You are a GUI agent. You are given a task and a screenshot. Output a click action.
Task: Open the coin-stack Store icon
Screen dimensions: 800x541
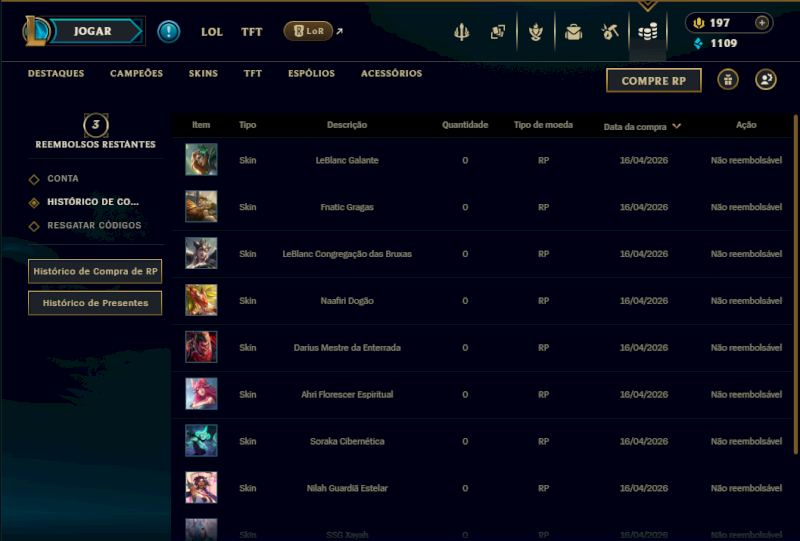(x=648, y=32)
